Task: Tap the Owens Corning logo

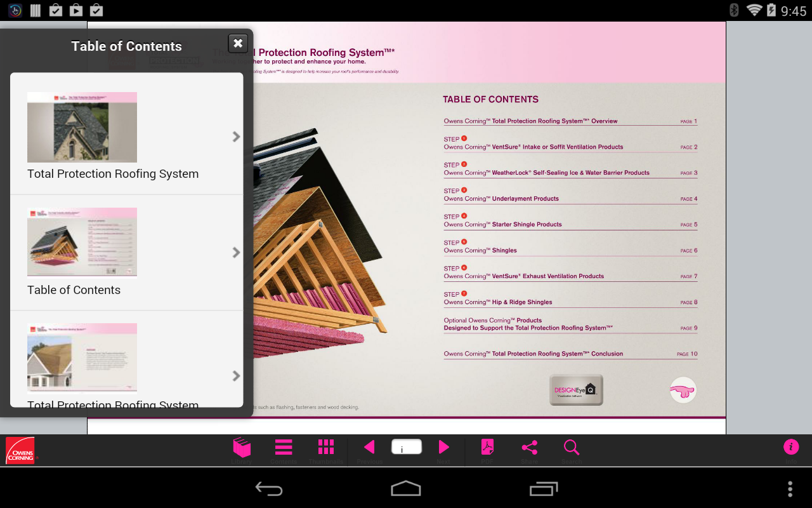Action: [x=20, y=450]
